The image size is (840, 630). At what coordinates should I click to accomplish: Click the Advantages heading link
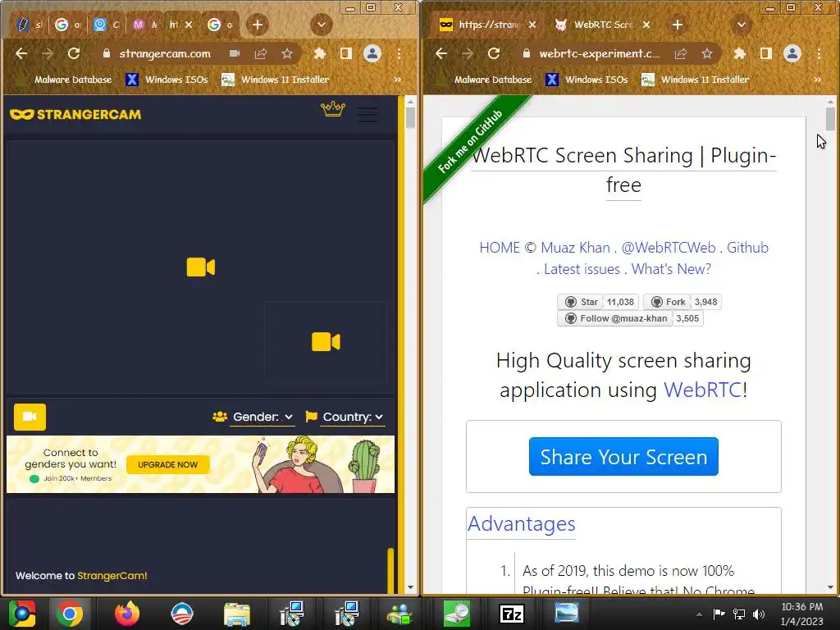click(x=521, y=523)
